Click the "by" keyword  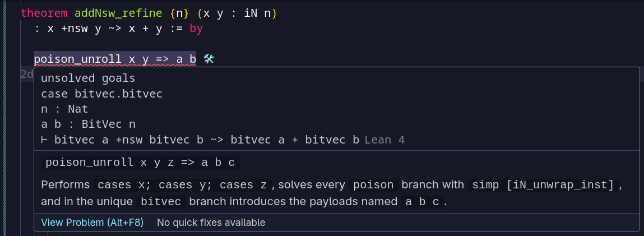(196, 29)
